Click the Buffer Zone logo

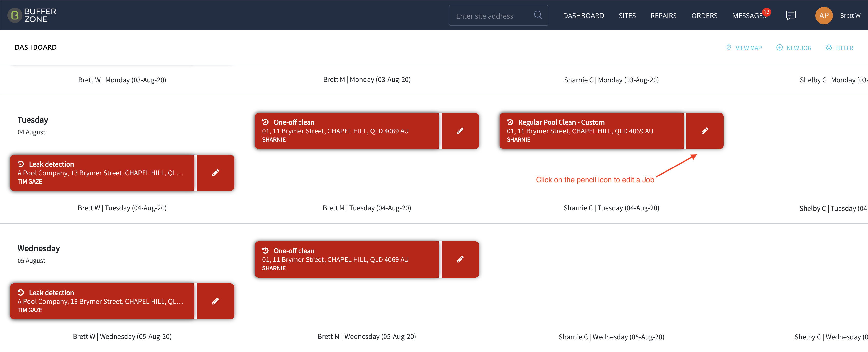[32, 15]
